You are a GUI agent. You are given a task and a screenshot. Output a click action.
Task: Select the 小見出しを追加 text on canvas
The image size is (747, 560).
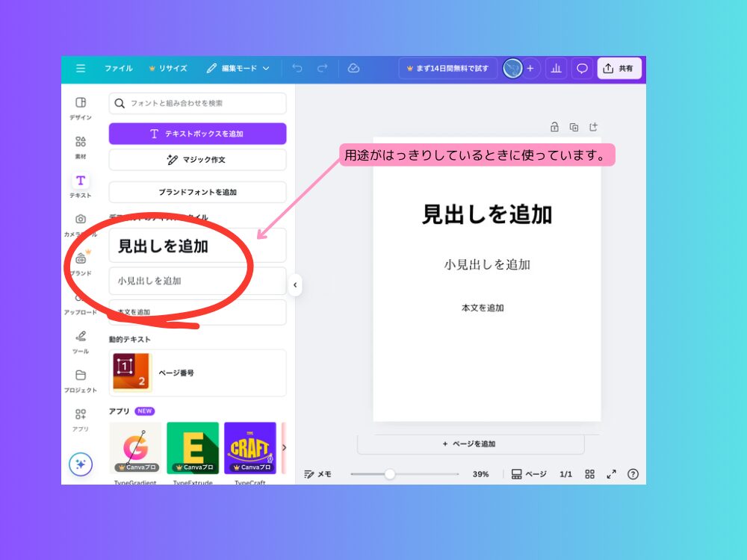[x=487, y=264]
